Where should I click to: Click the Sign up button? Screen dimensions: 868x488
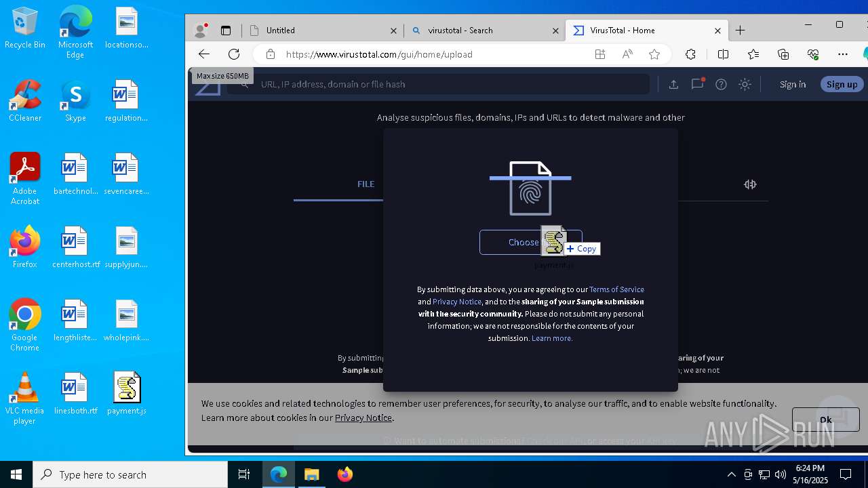842,84
